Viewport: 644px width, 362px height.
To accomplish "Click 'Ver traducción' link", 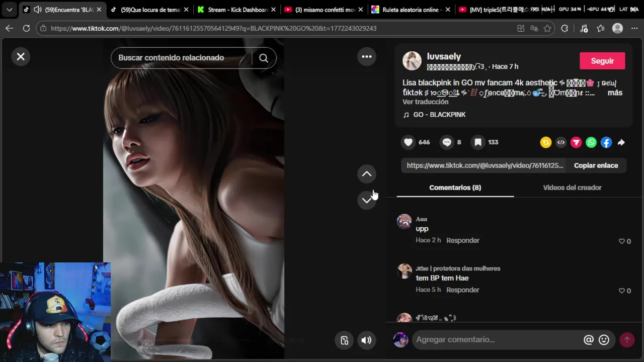I will [x=425, y=102].
